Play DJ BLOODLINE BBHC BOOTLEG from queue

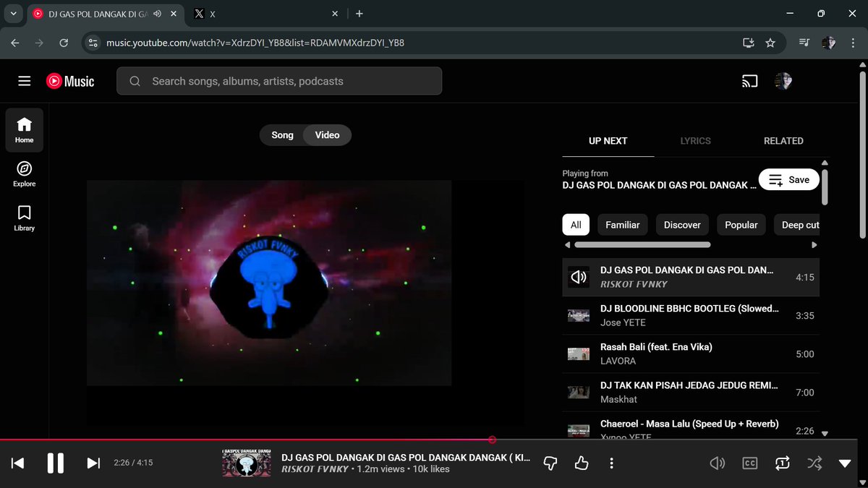(691, 316)
